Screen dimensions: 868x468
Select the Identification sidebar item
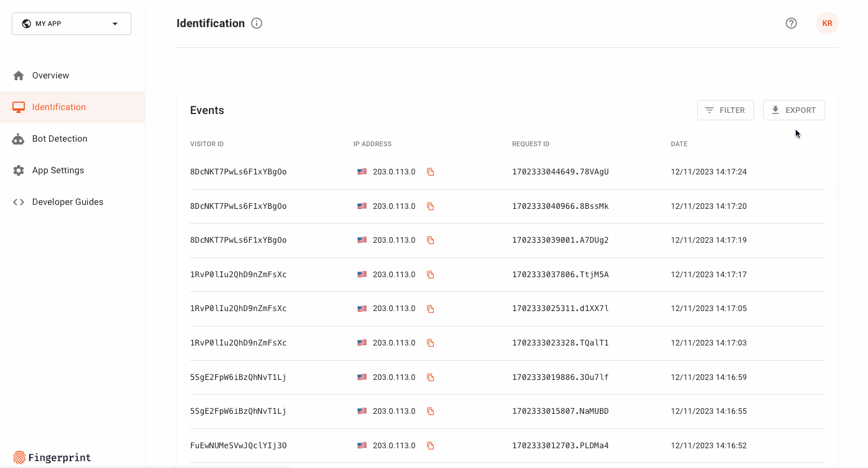point(59,107)
